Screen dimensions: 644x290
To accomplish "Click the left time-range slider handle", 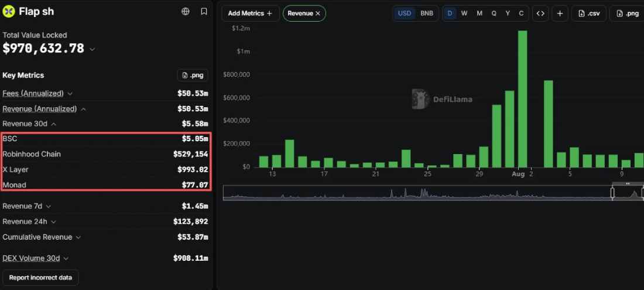I will click(x=612, y=193).
